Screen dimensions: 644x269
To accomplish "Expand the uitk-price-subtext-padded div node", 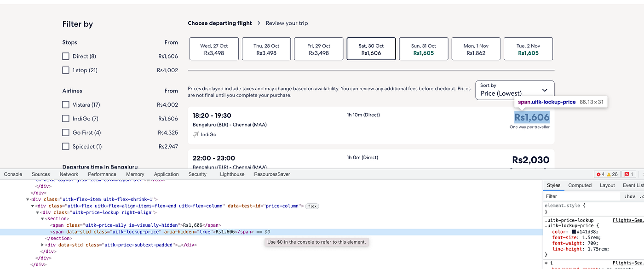I will (x=43, y=245).
